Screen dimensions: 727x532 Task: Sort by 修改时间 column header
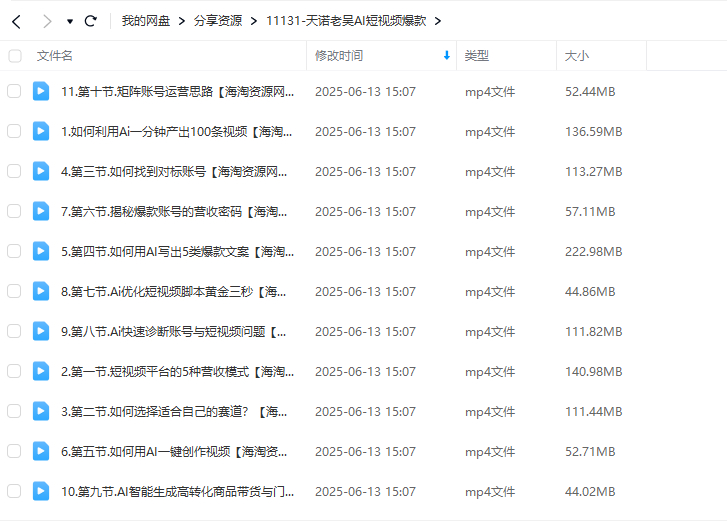point(339,56)
